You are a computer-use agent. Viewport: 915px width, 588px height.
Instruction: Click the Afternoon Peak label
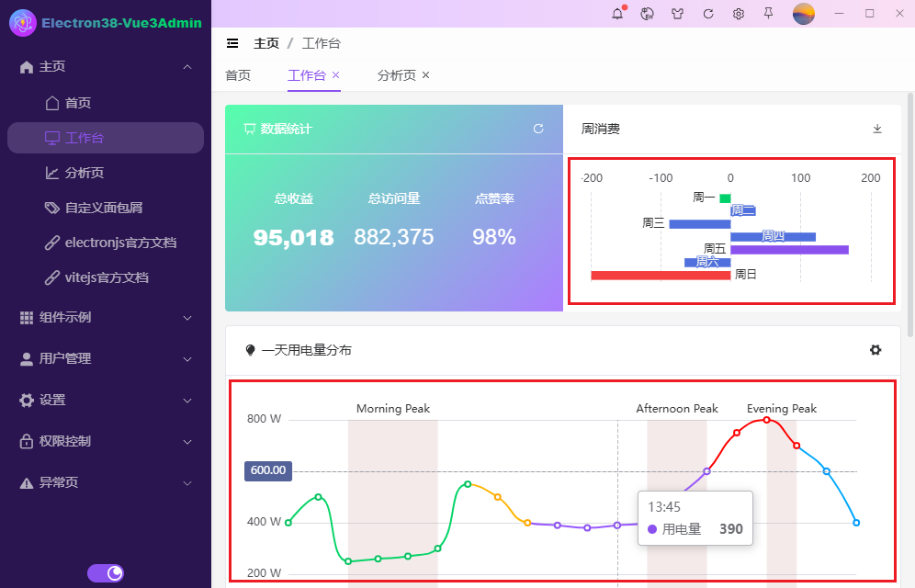677,409
